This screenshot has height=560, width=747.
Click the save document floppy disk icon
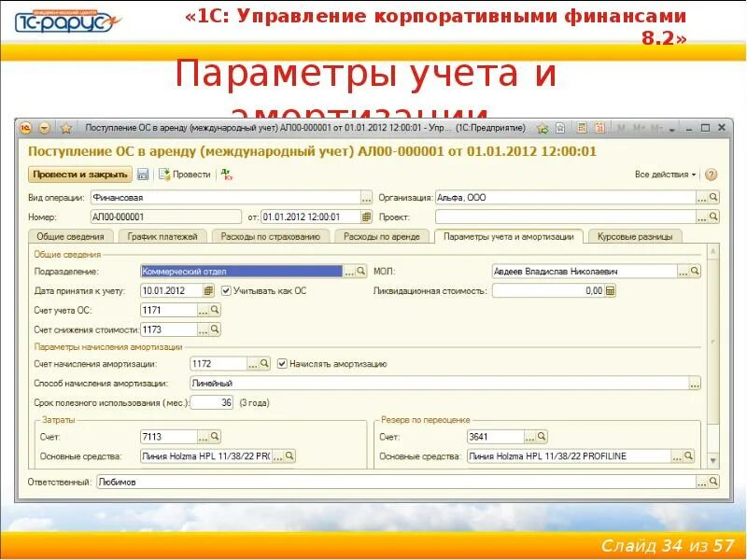pyautogui.click(x=143, y=175)
